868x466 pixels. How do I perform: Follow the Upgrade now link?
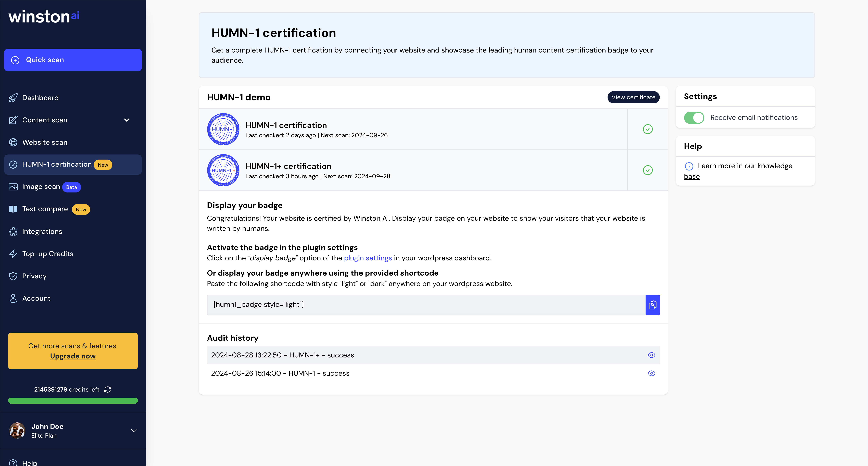(73, 356)
